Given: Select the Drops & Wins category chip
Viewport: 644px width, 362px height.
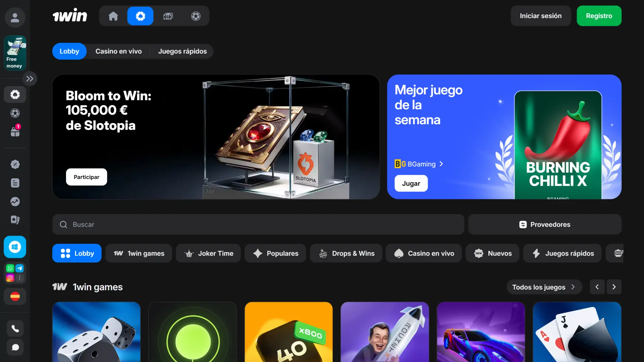Looking at the screenshot, I should [346, 253].
